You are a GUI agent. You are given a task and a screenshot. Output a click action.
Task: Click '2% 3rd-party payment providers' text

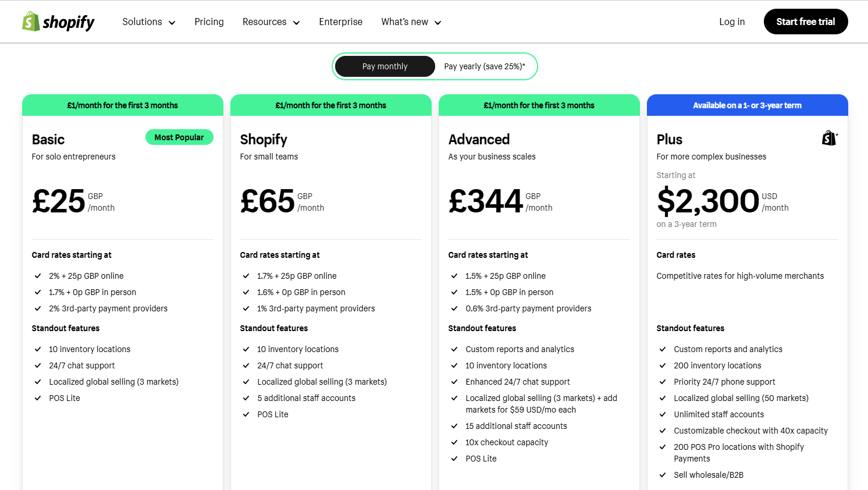[108, 308]
